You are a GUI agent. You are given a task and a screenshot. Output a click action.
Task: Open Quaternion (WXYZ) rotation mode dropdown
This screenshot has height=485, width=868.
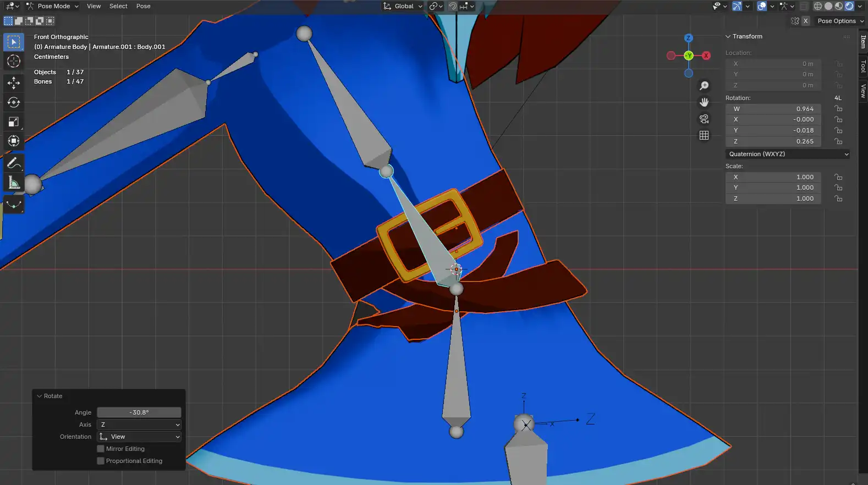click(788, 154)
